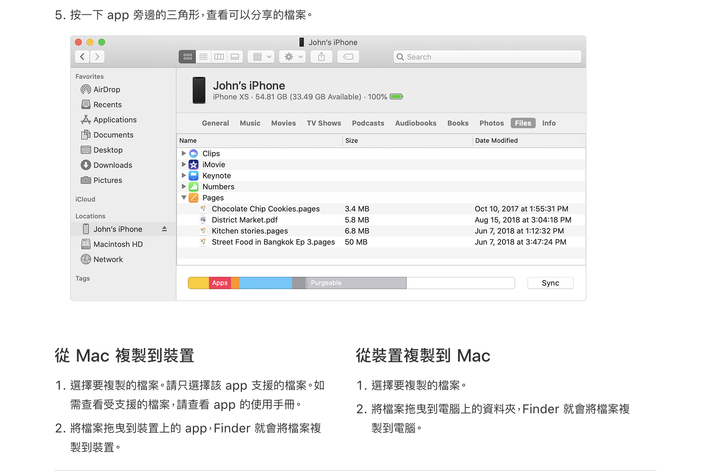The image size is (720, 476).
Task: Click the battery indicator icon
Action: pyautogui.click(x=396, y=97)
